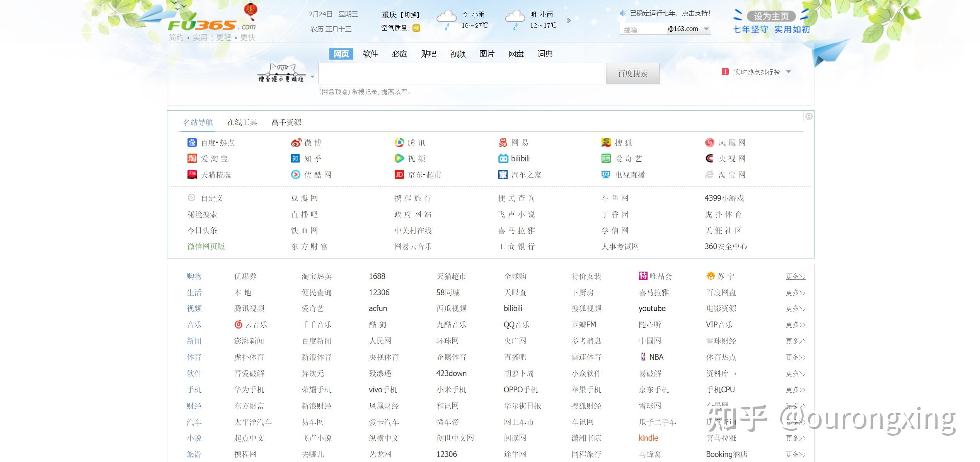Click the 切换 city link
This screenshot has height=462, width=980.
click(410, 15)
